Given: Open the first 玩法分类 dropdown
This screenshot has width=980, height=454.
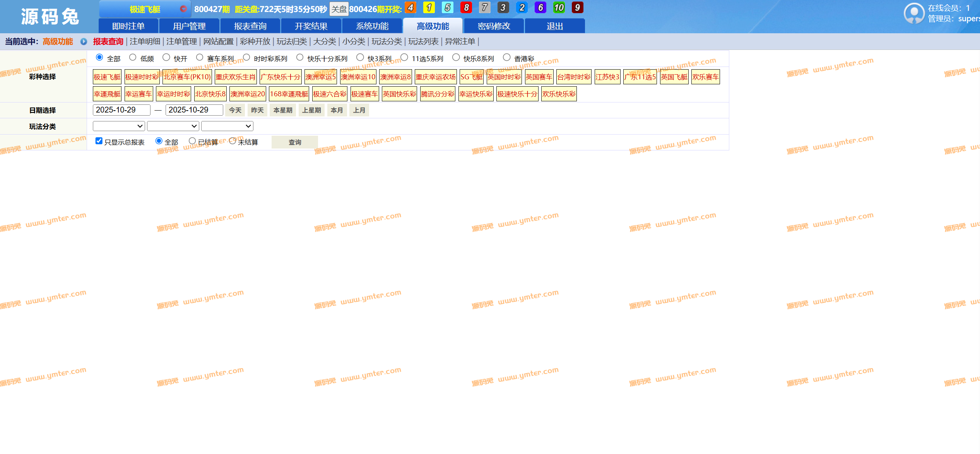Looking at the screenshot, I should coord(119,126).
